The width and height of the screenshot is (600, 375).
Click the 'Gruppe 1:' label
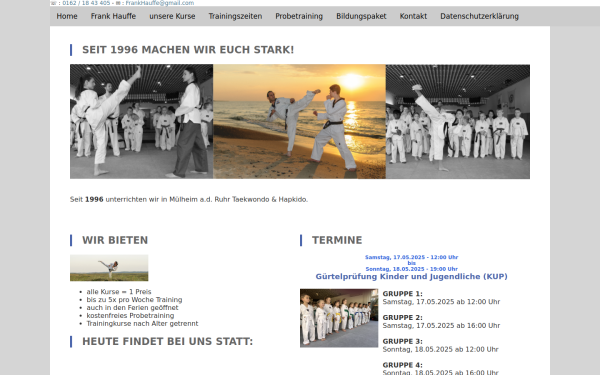click(x=403, y=294)
